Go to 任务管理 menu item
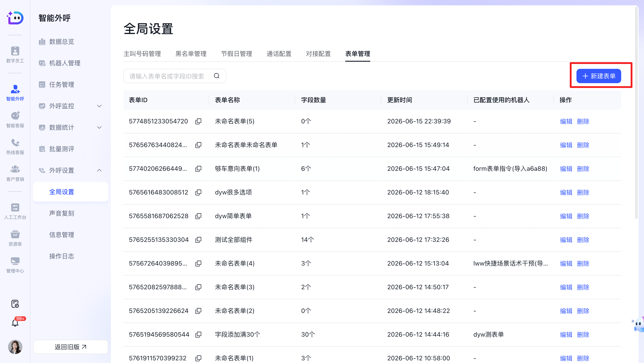 (x=70, y=84)
